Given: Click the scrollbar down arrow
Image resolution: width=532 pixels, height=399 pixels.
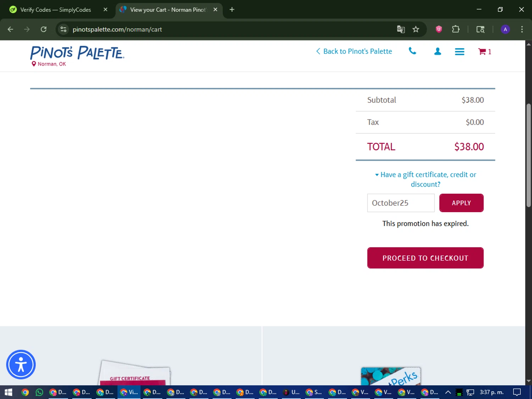Looking at the screenshot, I should point(528,381).
